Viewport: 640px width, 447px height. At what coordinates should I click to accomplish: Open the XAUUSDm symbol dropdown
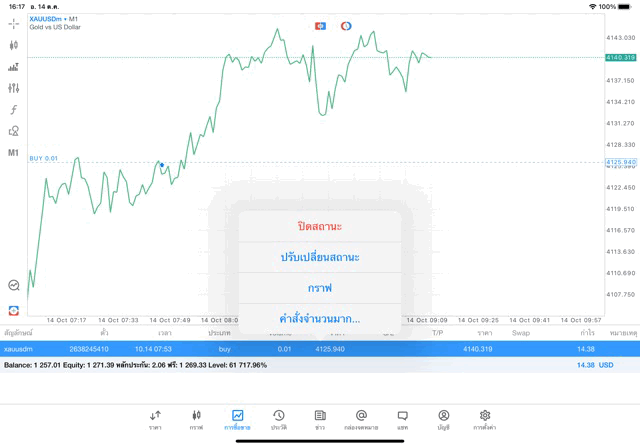coord(54,18)
